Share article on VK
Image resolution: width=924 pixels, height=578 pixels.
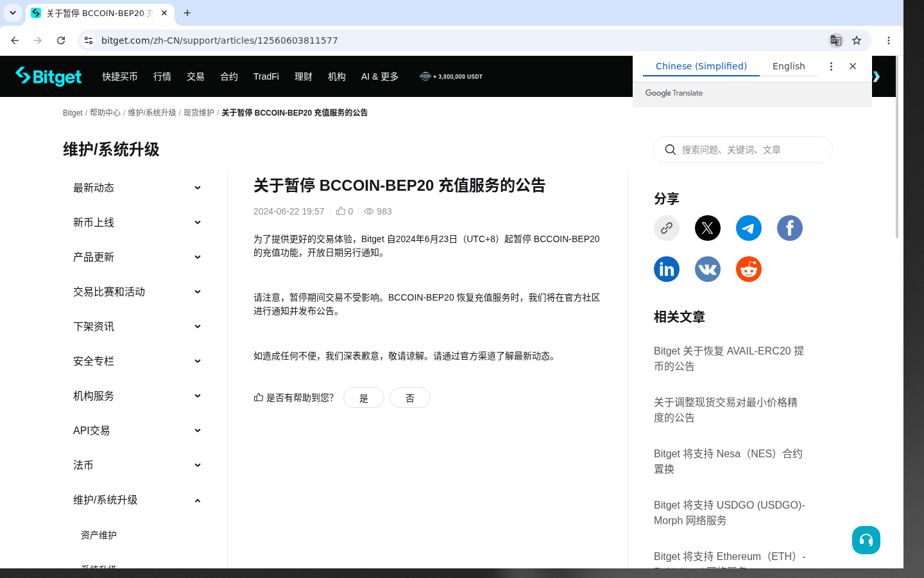click(x=708, y=269)
